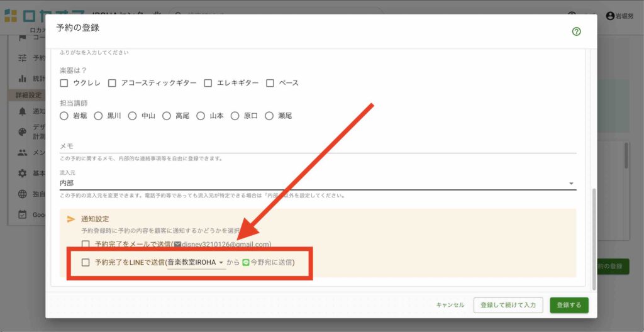Choose 山本 as the assigned instructor

pyautogui.click(x=201, y=116)
